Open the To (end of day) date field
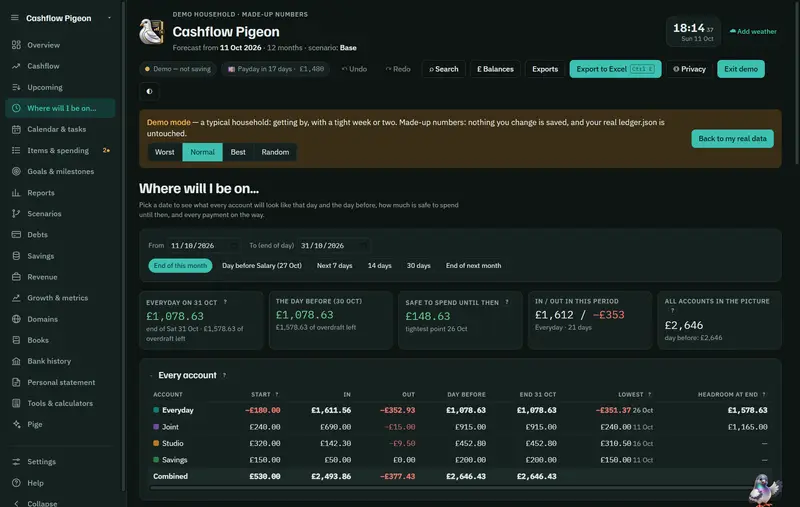 click(x=334, y=245)
